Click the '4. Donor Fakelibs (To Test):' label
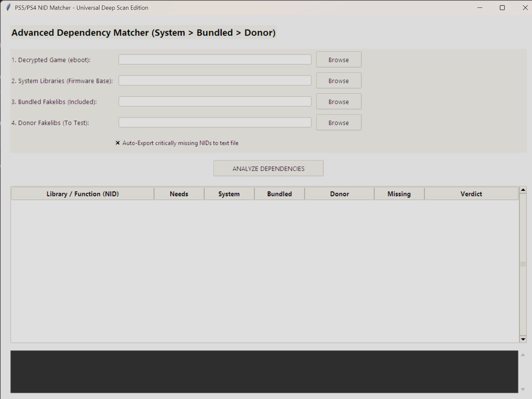Screen dimensions: 532x399 50,123
